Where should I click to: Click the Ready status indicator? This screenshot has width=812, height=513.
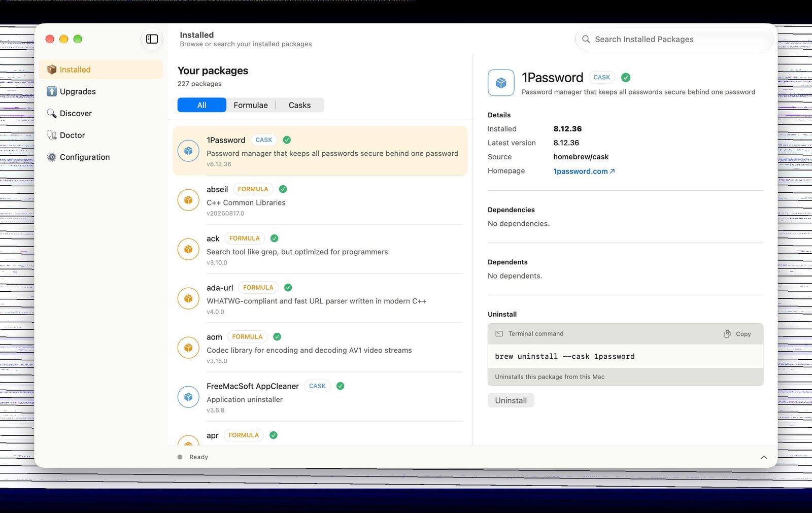pyautogui.click(x=193, y=457)
